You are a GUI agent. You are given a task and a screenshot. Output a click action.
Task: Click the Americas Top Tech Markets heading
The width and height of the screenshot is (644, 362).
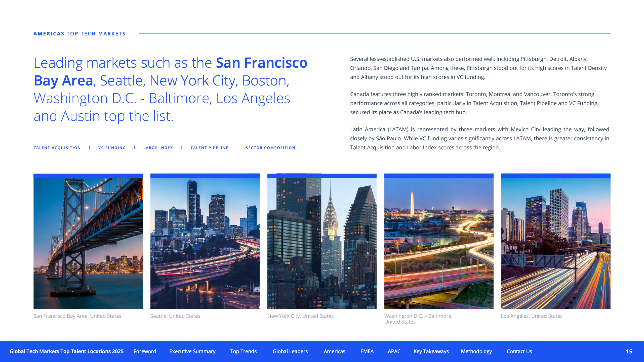click(x=79, y=34)
